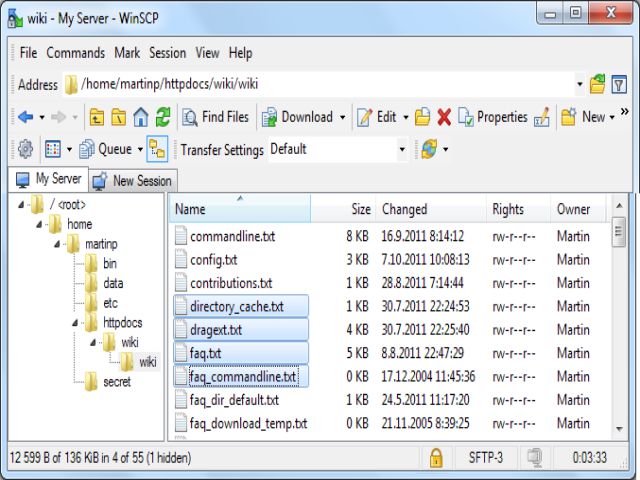Click the Properties button
This screenshot has height=480, width=640.
(492, 117)
